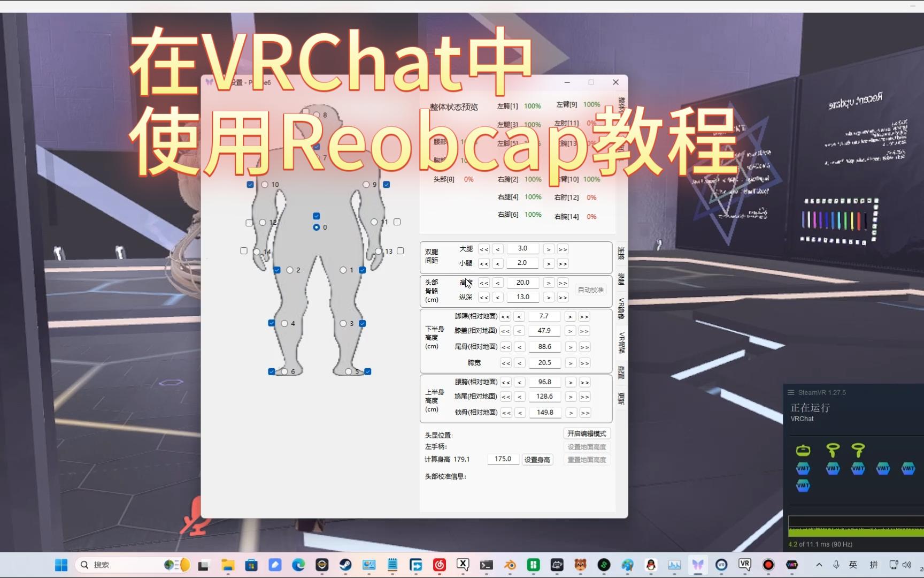
Task: Open QQ penguin icon in taskbar
Action: (651, 565)
